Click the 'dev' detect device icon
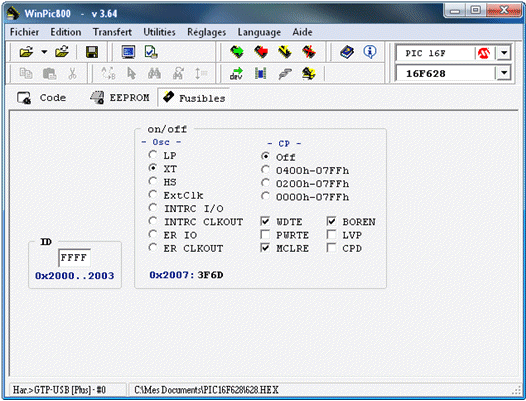Viewport: 526px width, 401px height. [236, 73]
